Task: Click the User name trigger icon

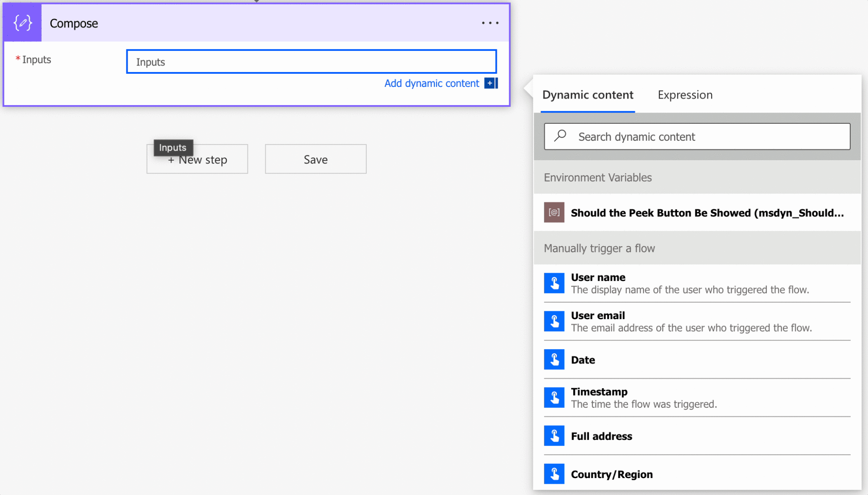Action: click(x=554, y=283)
